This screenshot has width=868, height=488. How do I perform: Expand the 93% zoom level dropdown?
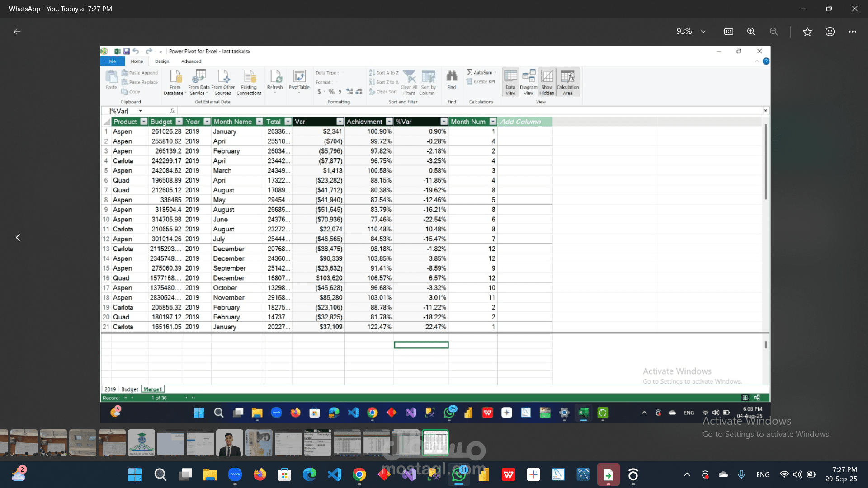pos(703,32)
